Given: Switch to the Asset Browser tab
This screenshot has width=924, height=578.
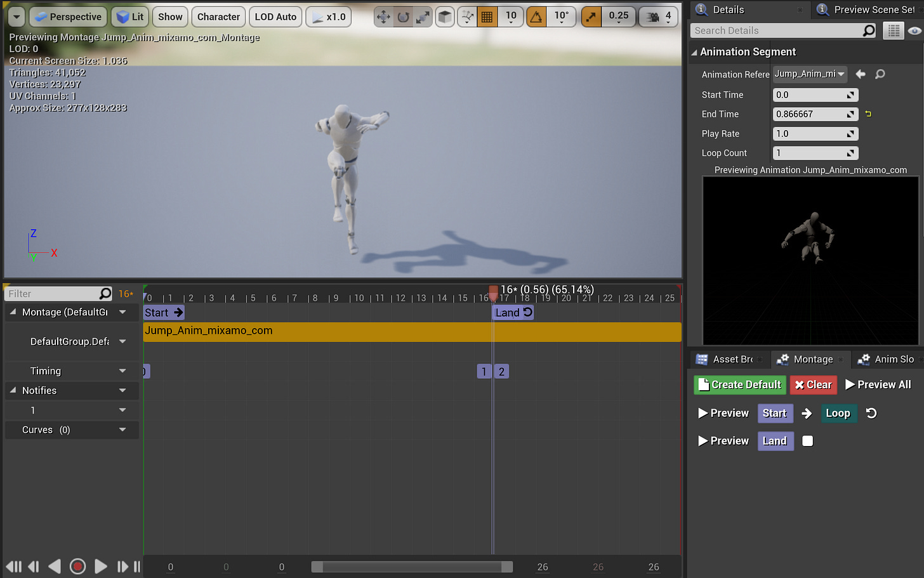Looking at the screenshot, I should pos(727,359).
